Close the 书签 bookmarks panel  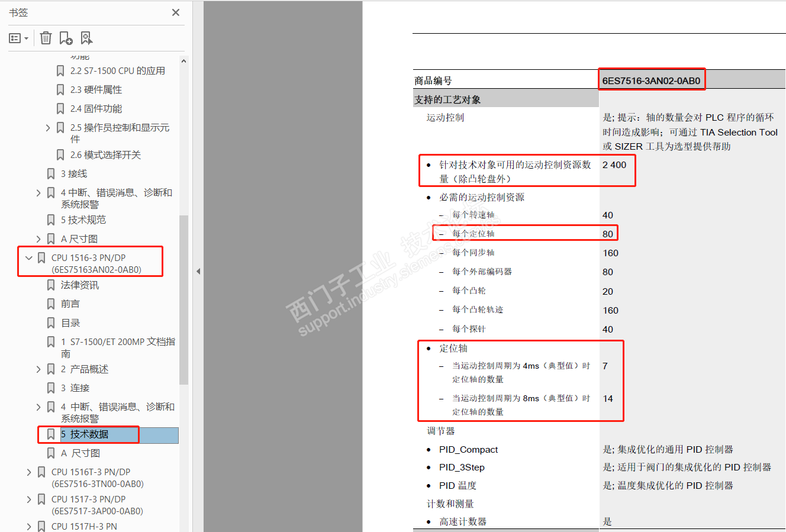176,12
